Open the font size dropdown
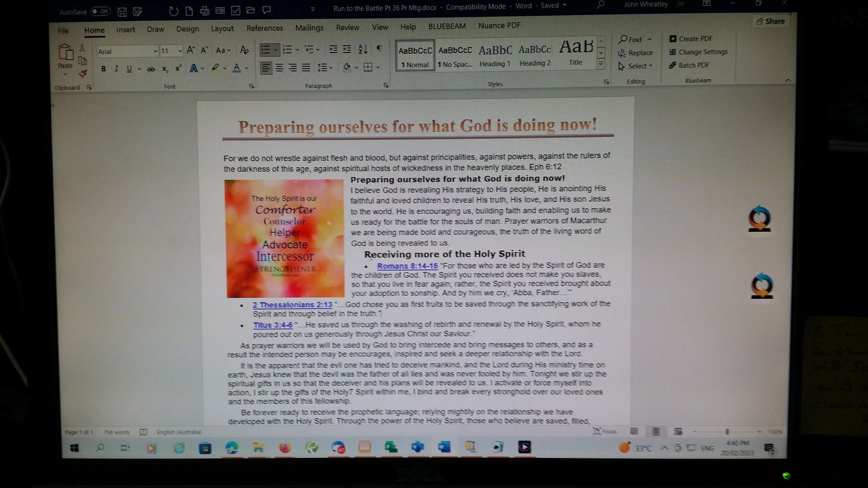 [179, 51]
